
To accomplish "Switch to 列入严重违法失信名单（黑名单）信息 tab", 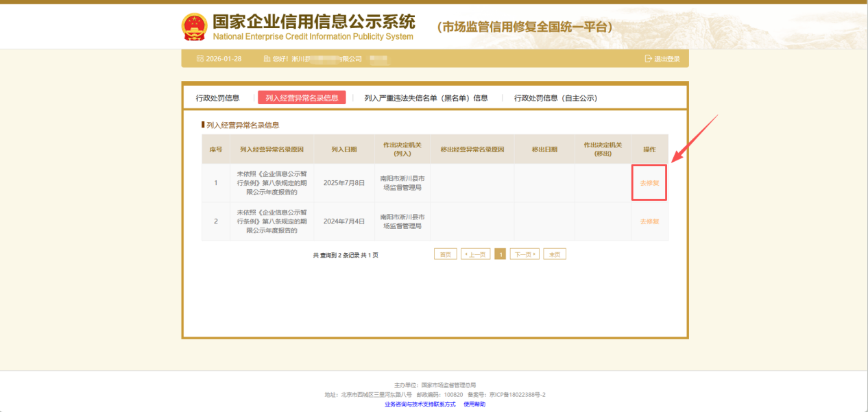I will tap(426, 98).
